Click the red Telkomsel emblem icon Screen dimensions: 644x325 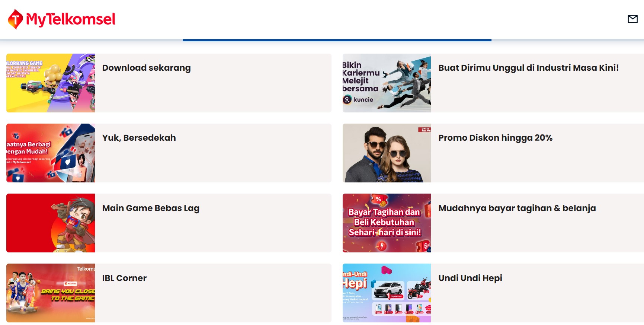(16, 19)
